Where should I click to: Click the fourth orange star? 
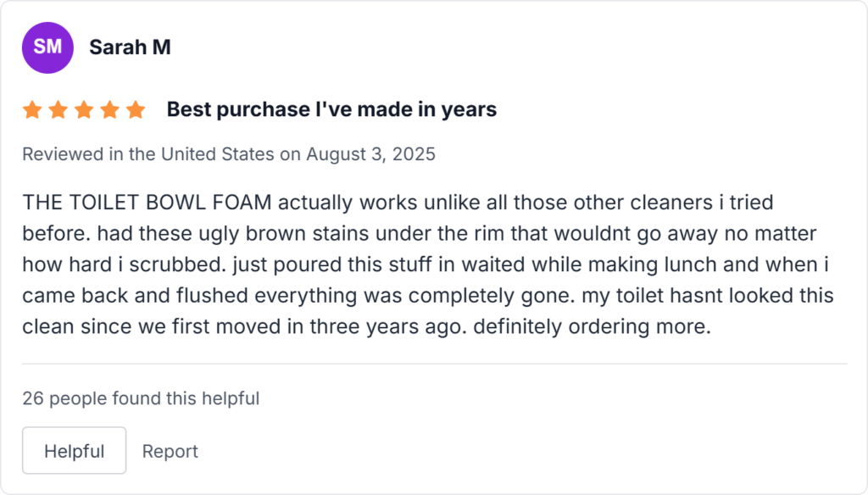pos(110,109)
